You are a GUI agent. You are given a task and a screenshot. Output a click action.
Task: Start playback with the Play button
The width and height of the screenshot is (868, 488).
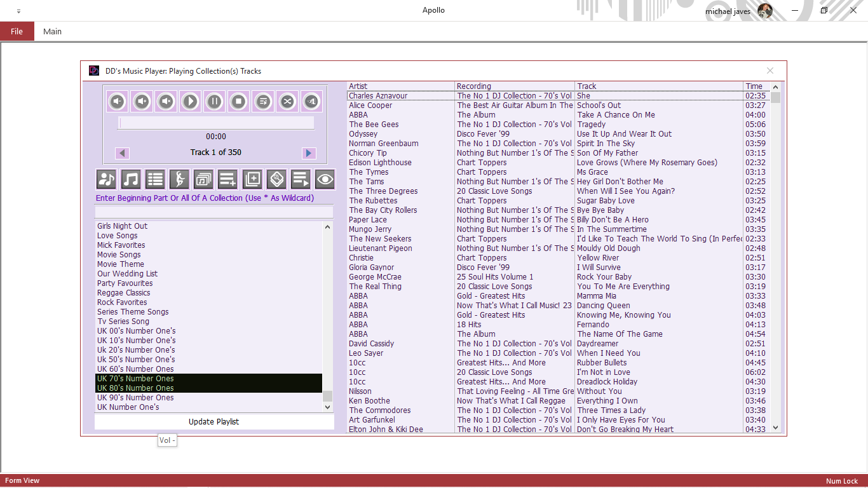pyautogui.click(x=190, y=101)
